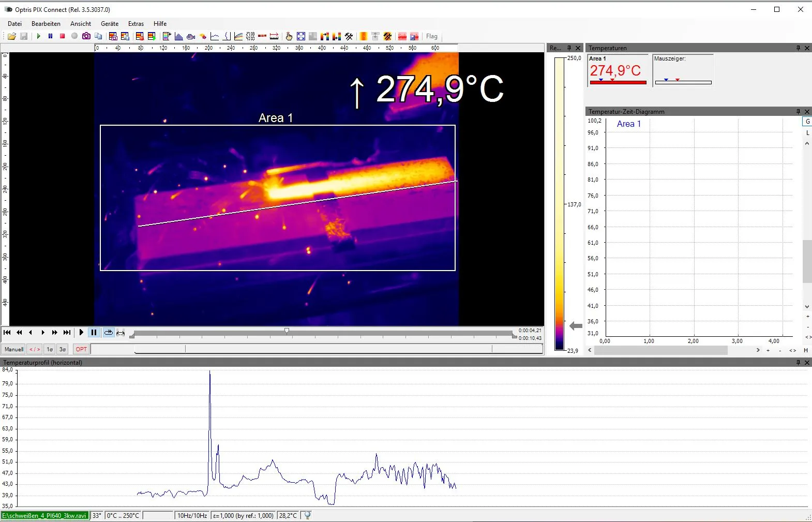
Task: Click the open file folder icon
Action: click(x=12, y=36)
